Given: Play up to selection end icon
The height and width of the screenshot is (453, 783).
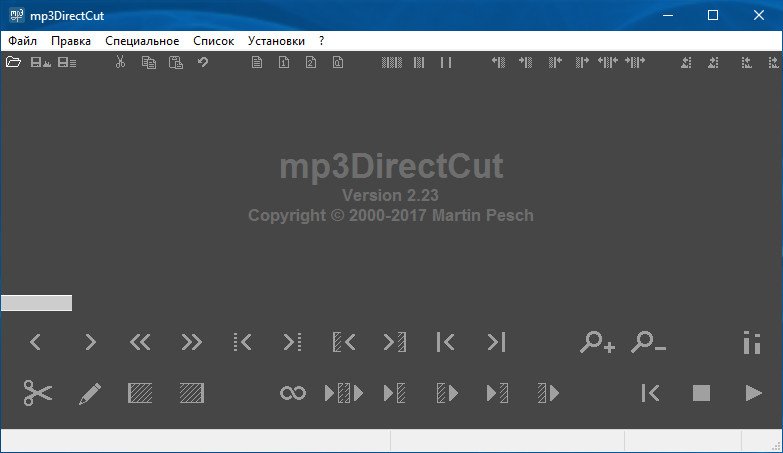Looking at the screenshot, I should pos(497,393).
